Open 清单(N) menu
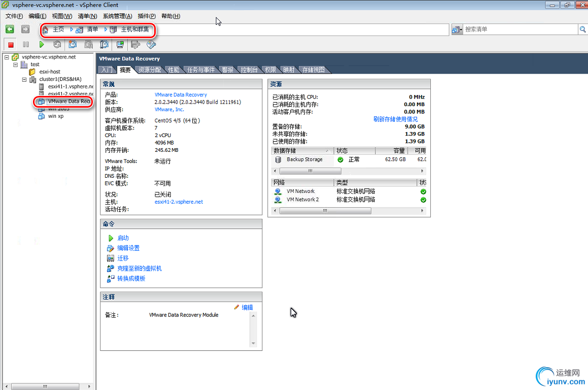This screenshot has height=390, width=588. (x=87, y=16)
